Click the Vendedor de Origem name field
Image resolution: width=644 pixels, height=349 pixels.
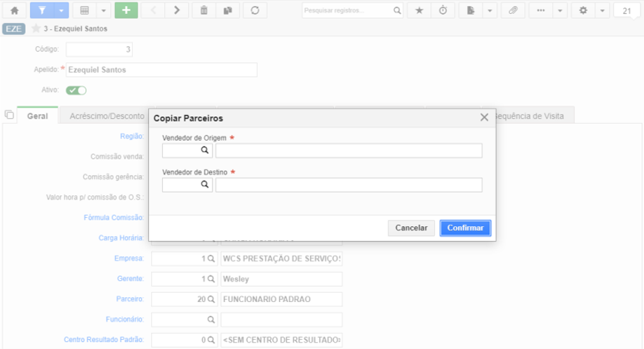[349, 150]
